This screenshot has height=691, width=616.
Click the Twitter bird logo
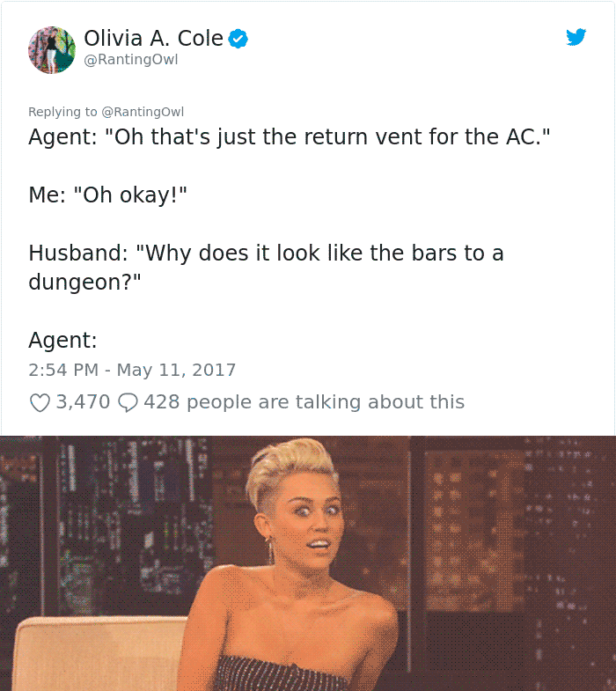(x=576, y=37)
